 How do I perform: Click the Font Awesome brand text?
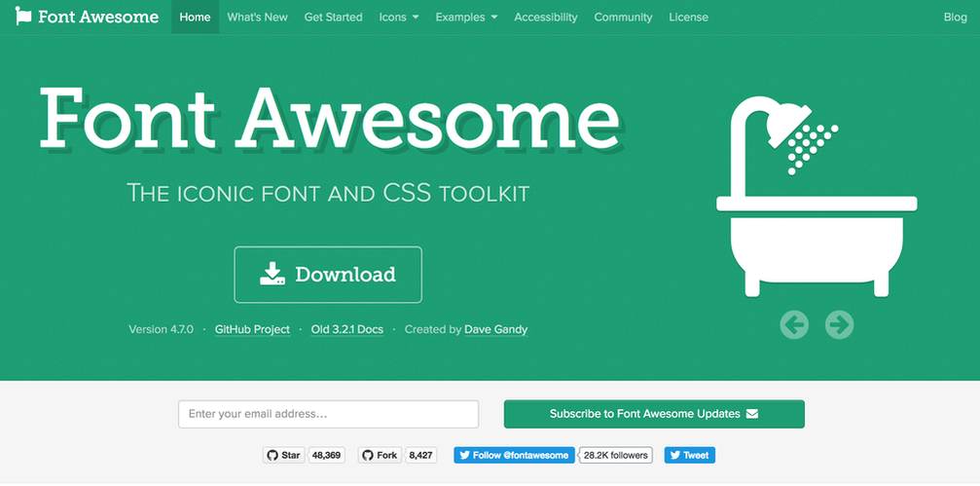[98, 17]
